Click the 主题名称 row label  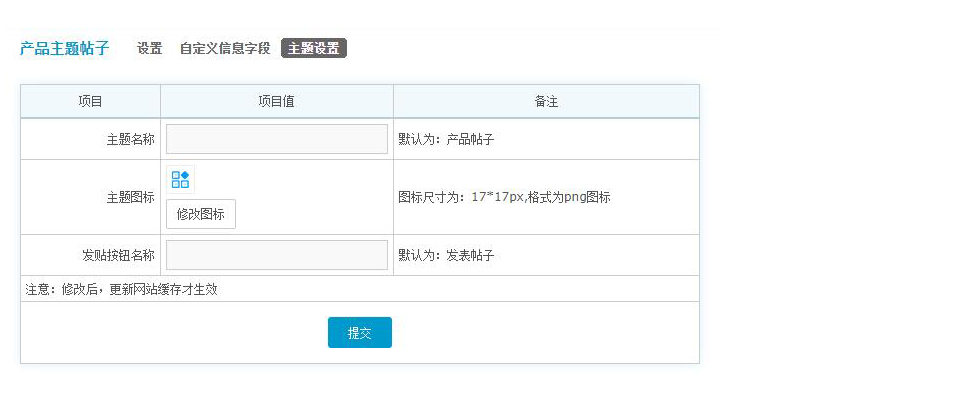pos(130,140)
